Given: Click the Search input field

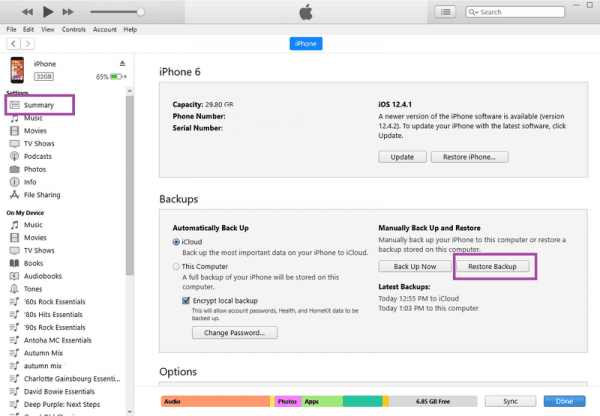Looking at the screenshot, I should click(515, 12).
